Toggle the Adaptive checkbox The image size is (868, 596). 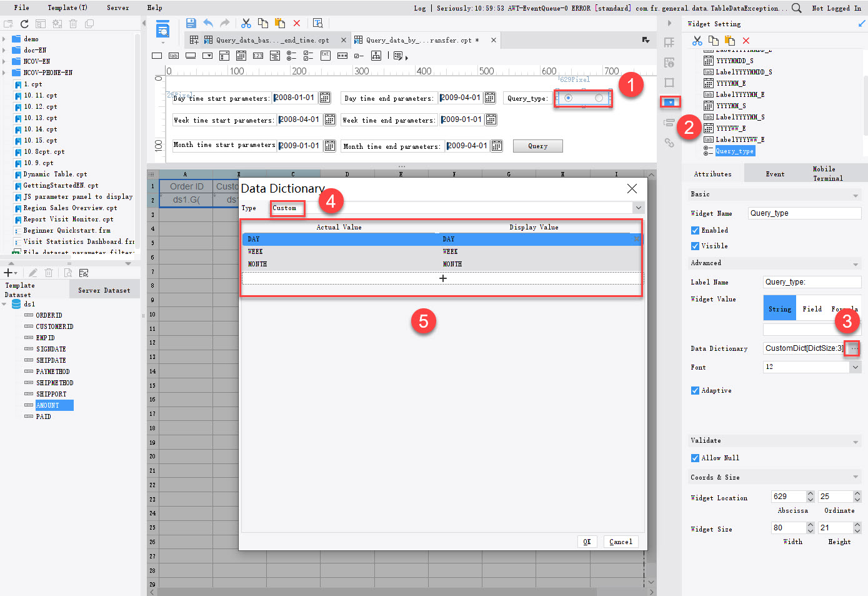coord(695,390)
